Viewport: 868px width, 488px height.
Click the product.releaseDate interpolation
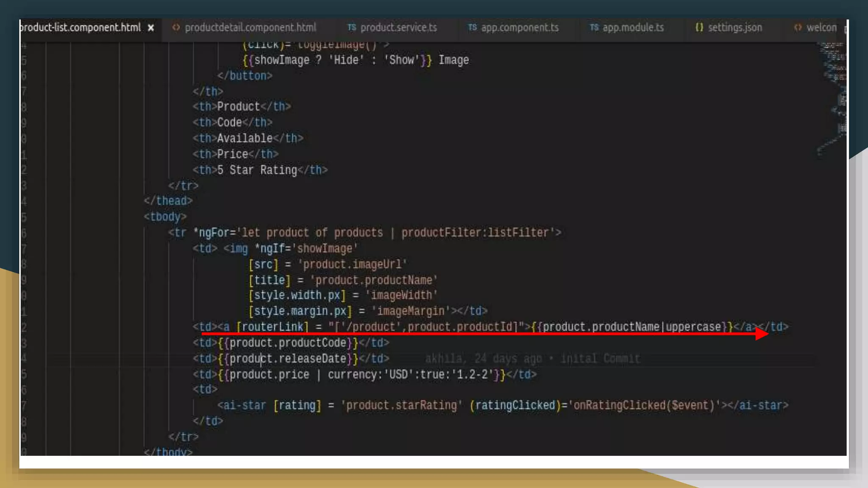[288, 359]
